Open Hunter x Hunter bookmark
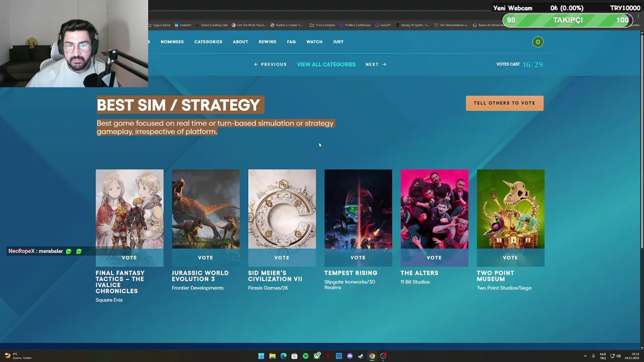Screen dimensions: 644x362 tap(287, 25)
